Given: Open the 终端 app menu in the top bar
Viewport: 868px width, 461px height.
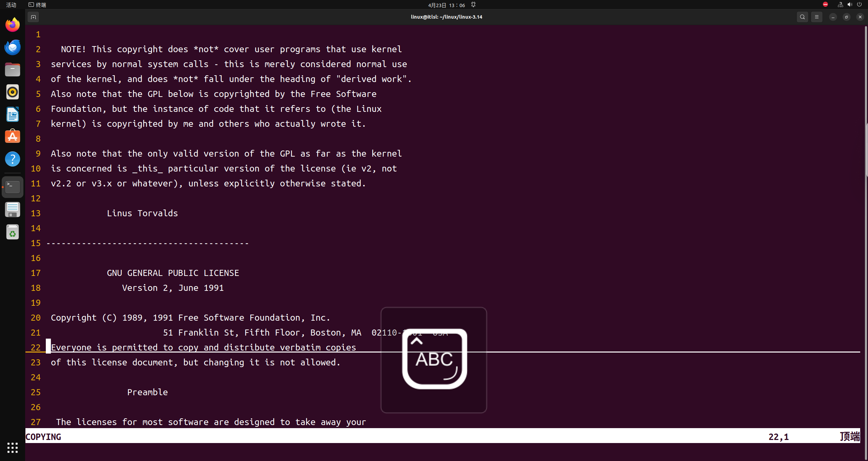Looking at the screenshot, I should (37, 5).
